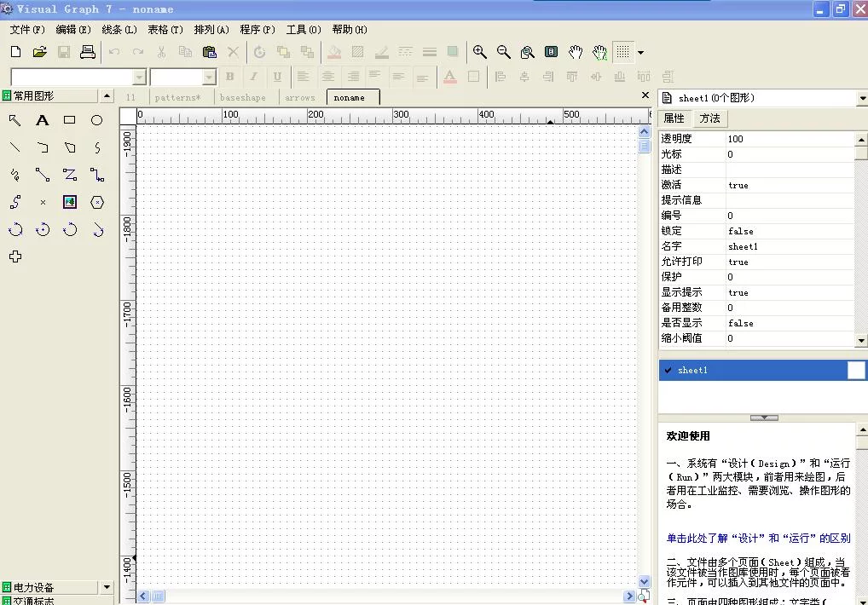Image resolution: width=868 pixels, height=605 pixels.
Task: Select the image insert tool
Action: point(70,202)
